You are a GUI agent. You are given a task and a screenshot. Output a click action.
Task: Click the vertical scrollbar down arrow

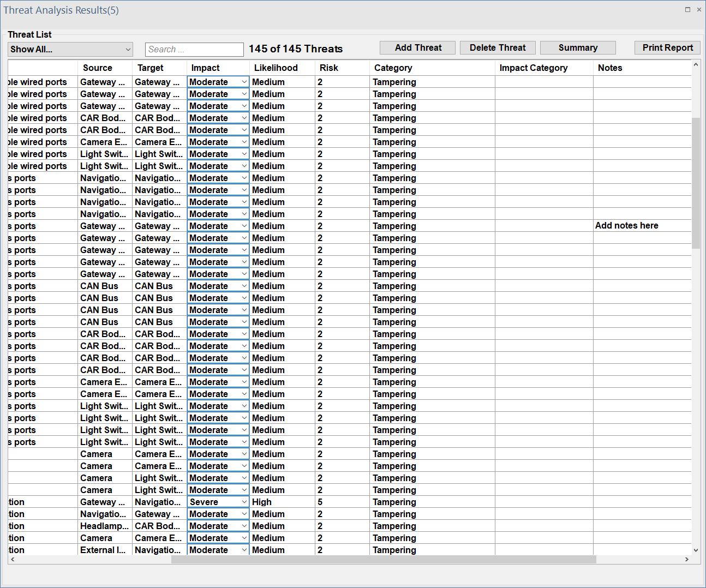(x=696, y=550)
